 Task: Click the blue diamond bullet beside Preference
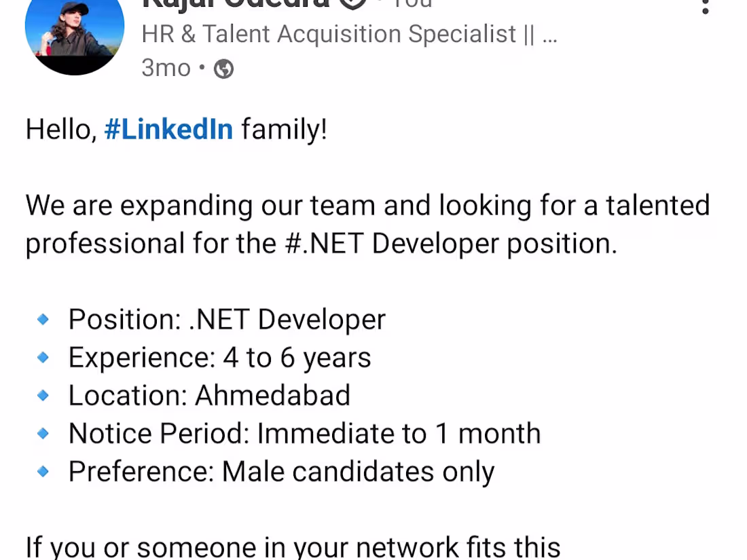tap(43, 472)
